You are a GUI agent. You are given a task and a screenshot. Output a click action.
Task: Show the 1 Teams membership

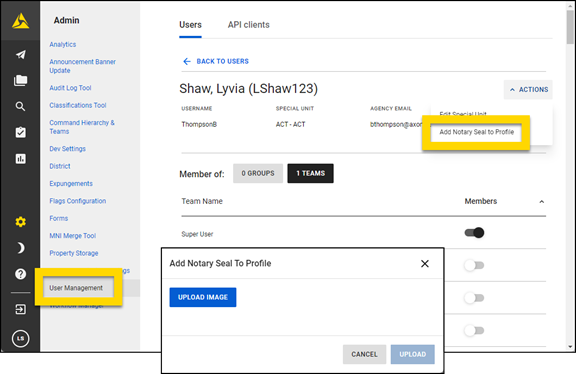tap(310, 173)
